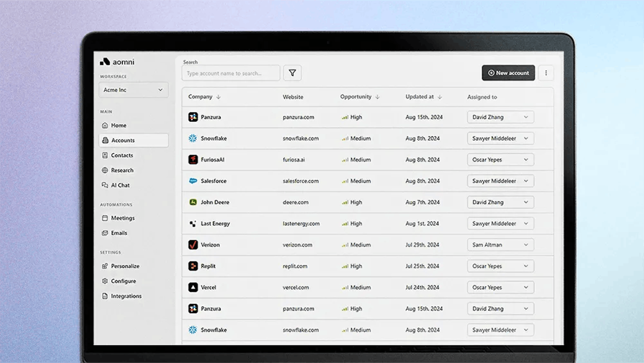Click the Aug 7th, 2024 date
The width and height of the screenshot is (644, 363).
point(422,202)
